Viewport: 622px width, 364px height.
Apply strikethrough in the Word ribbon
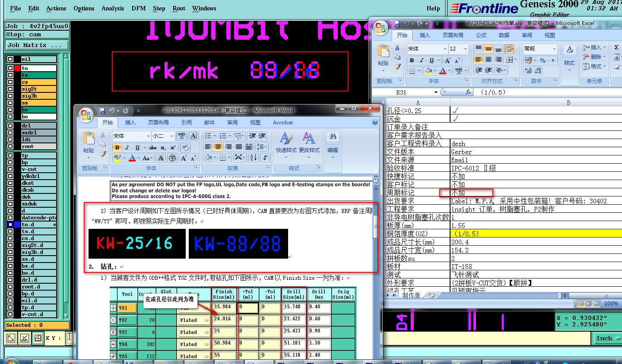pyautogui.click(x=153, y=147)
